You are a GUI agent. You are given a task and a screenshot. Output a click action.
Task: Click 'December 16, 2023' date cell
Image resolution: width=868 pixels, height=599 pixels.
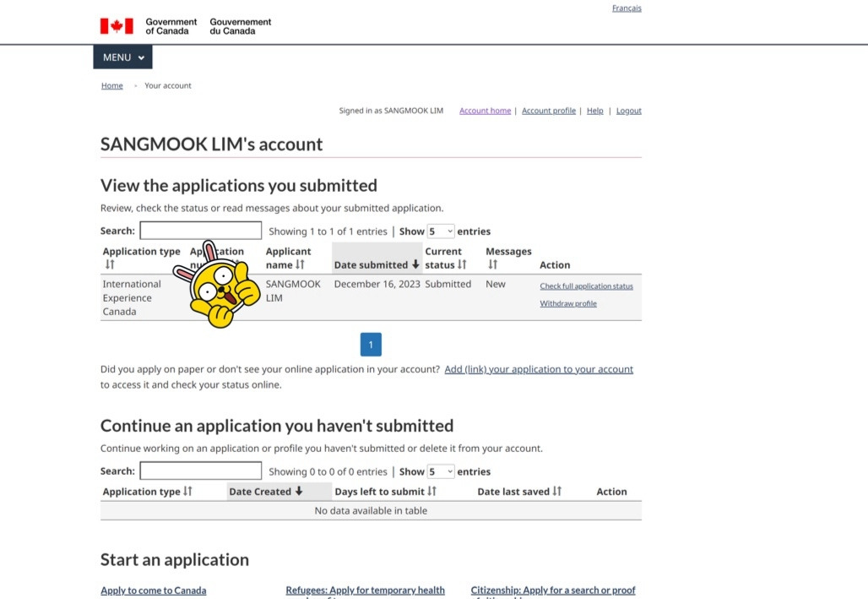(377, 284)
